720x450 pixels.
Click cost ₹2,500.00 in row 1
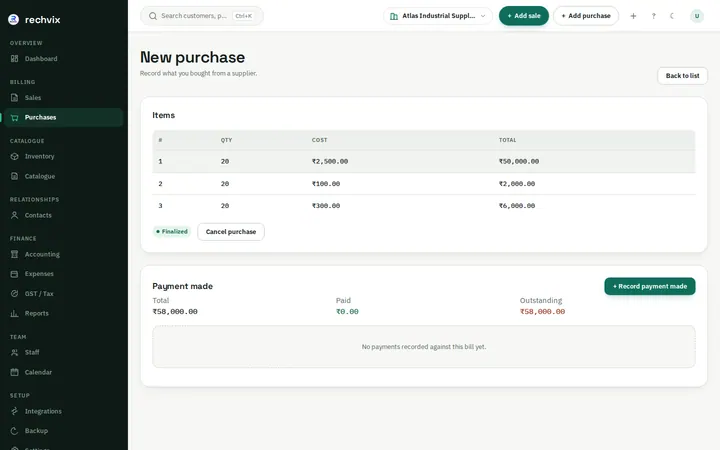point(330,162)
